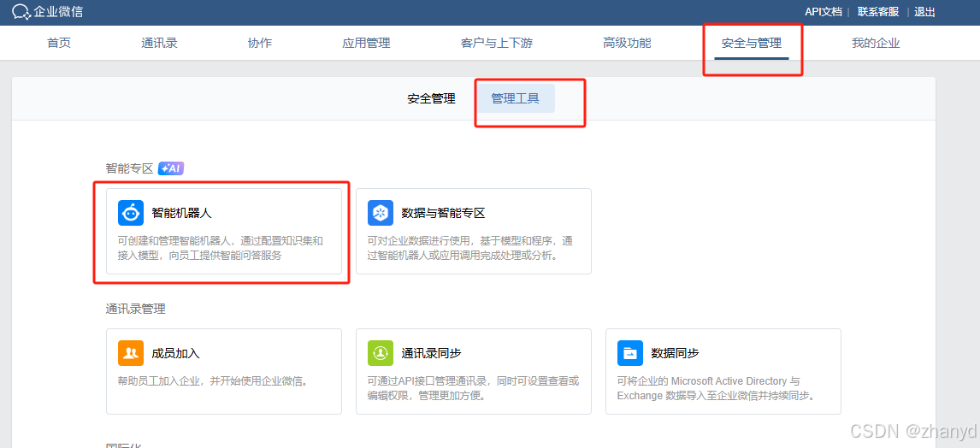
Task: Open the 通讯录 navigation tab
Action: 159,43
